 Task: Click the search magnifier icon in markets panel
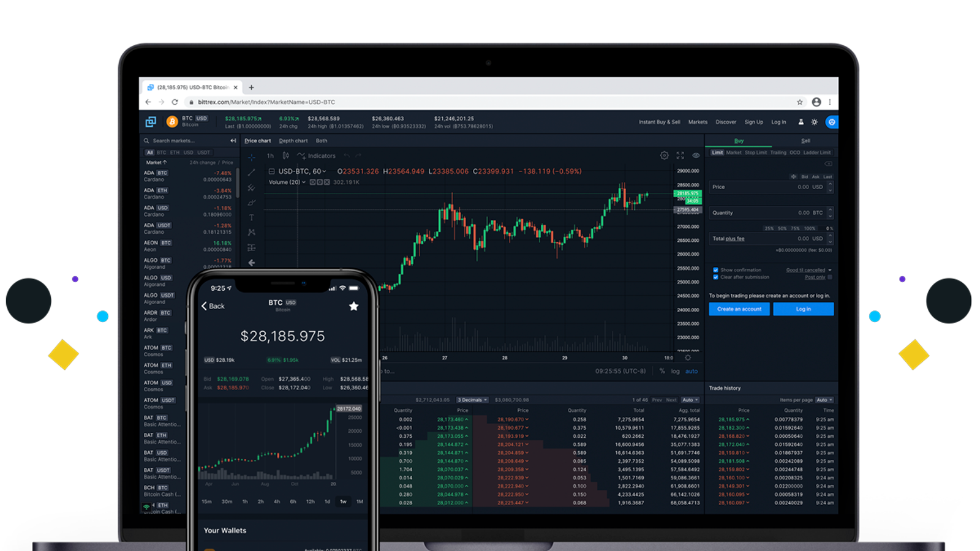tap(146, 141)
